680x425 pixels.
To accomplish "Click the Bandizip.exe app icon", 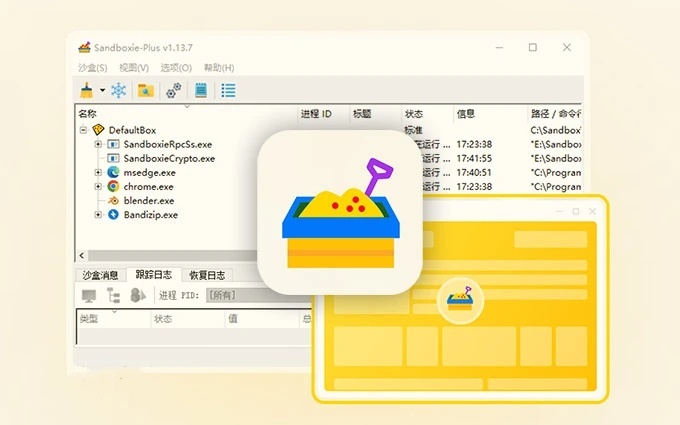I will [113, 215].
